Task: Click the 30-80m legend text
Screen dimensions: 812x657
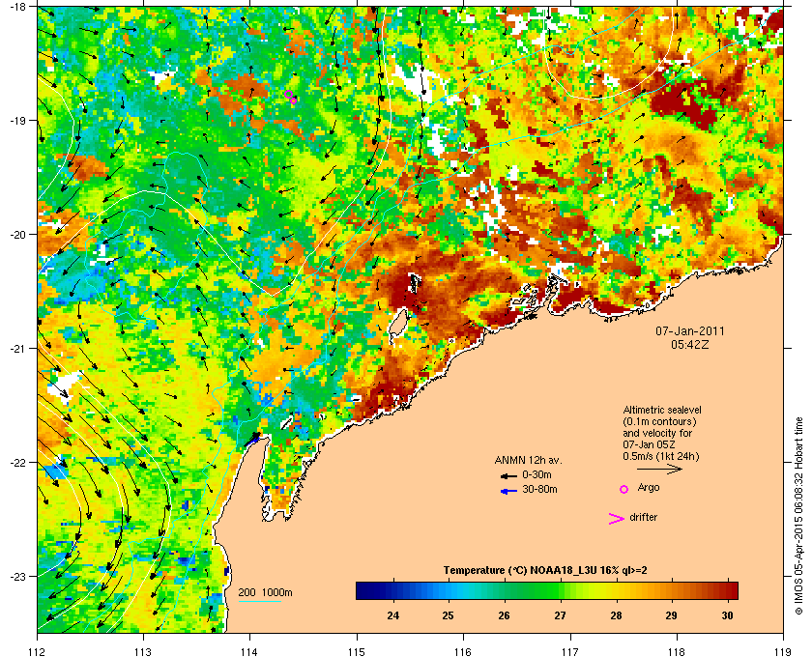Action: pyautogui.click(x=539, y=489)
